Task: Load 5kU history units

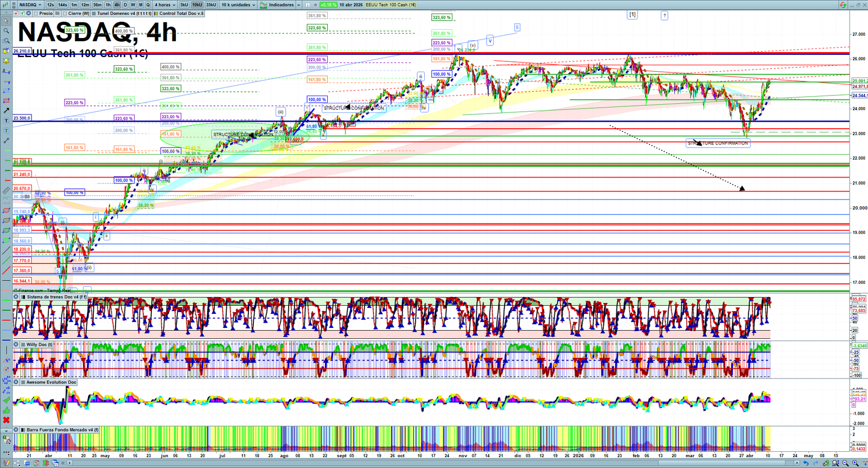Action: [x=184, y=5]
